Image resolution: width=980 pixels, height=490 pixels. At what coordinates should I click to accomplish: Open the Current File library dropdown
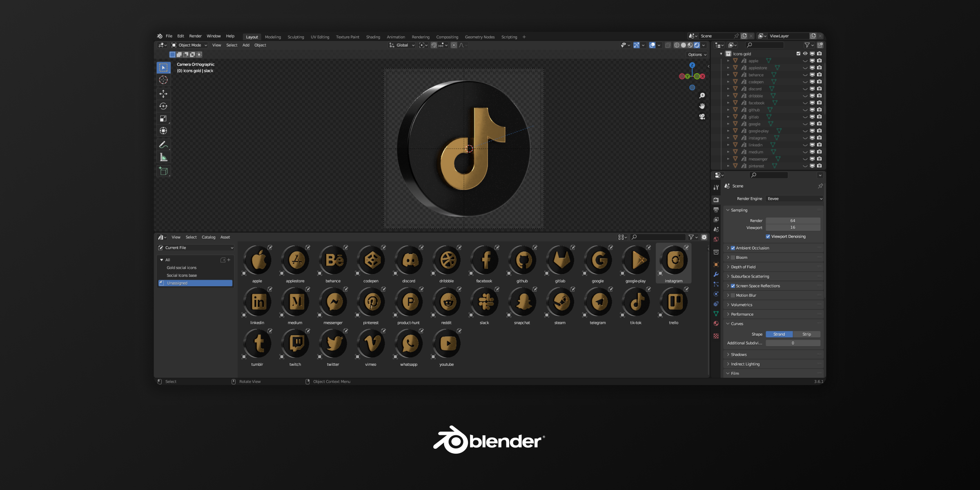(196, 248)
